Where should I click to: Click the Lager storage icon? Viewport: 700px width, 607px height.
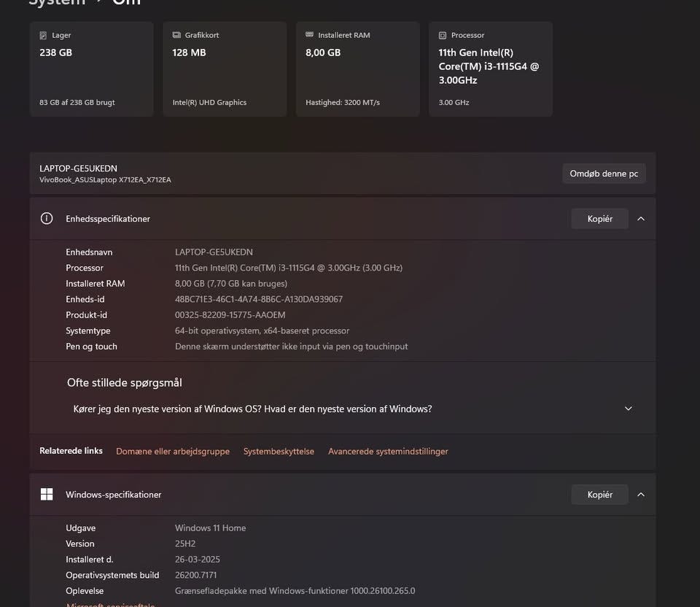pos(44,35)
